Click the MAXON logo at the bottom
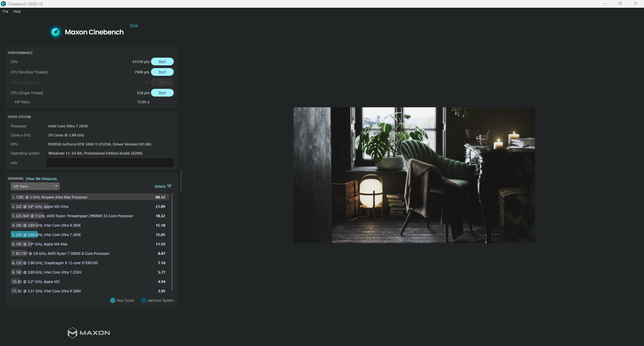This screenshot has height=346, width=644. click(89, 333)
